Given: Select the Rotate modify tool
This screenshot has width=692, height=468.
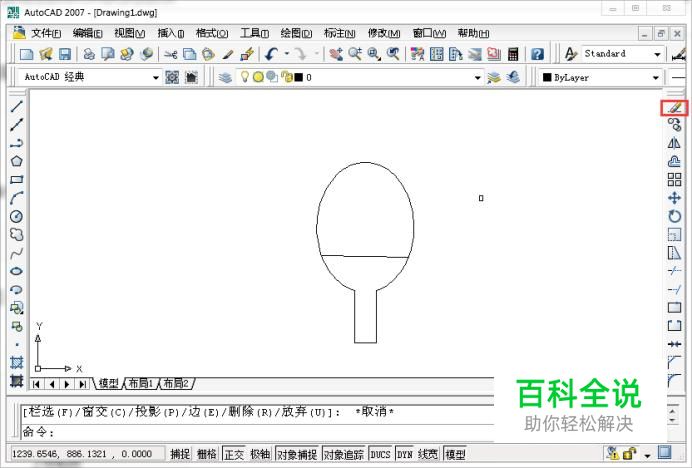Looking at the screenshot, I should [x=674, y=216].
